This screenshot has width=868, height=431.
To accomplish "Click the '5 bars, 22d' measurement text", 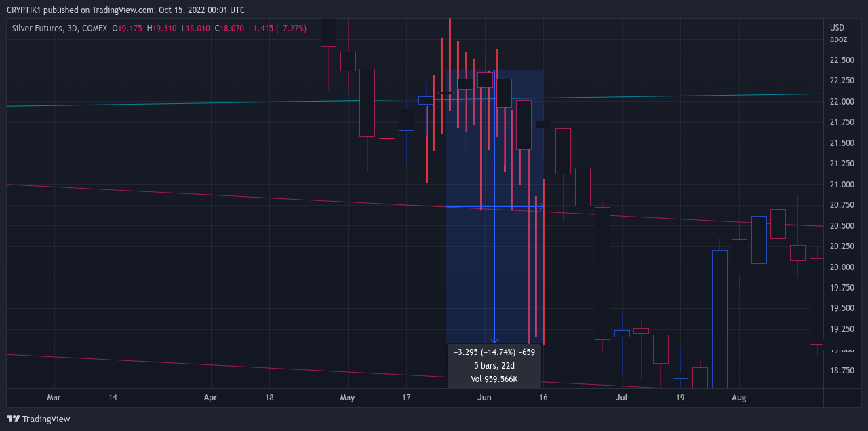I will point(494,366).
